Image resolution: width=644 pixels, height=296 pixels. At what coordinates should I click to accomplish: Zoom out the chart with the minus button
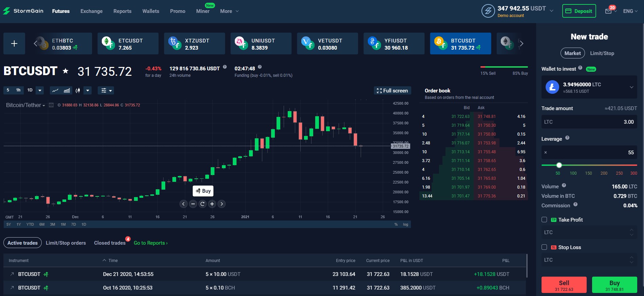click(x=193, y=204)
